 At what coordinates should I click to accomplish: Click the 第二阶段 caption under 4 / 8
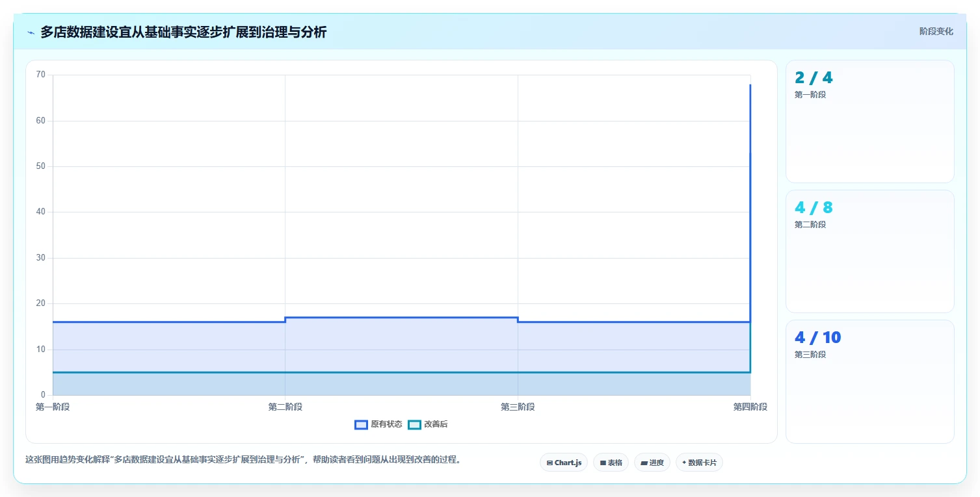(810, 225)
